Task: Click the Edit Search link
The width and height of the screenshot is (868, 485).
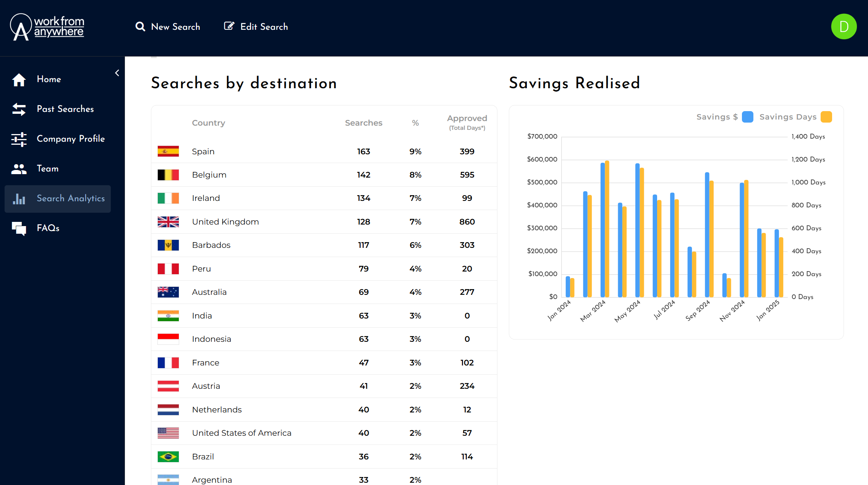Action: point(264,27)
